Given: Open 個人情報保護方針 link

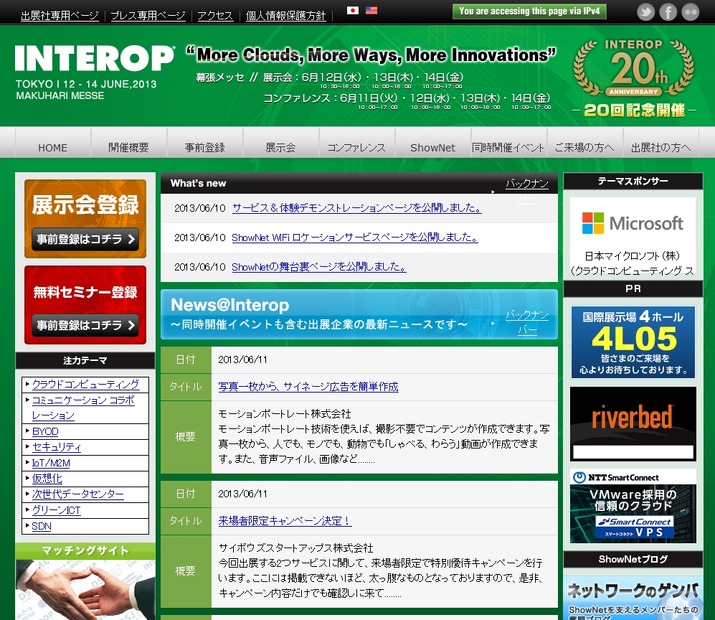Looking at the screenshot, I should (286, 16).
